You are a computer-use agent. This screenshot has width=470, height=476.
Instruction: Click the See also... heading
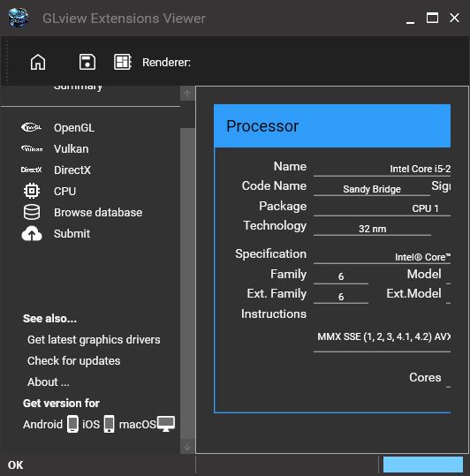pos(49,319)
